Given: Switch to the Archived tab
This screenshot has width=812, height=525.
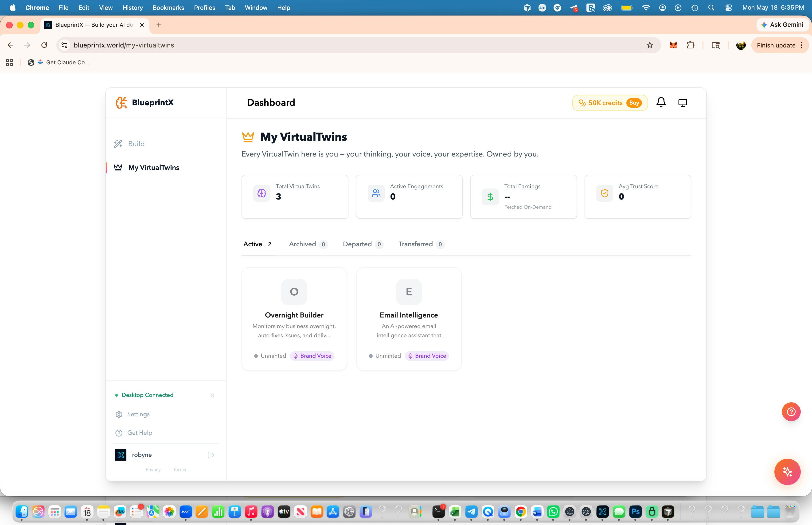Looking at the screenshot, I should point(308,244).
